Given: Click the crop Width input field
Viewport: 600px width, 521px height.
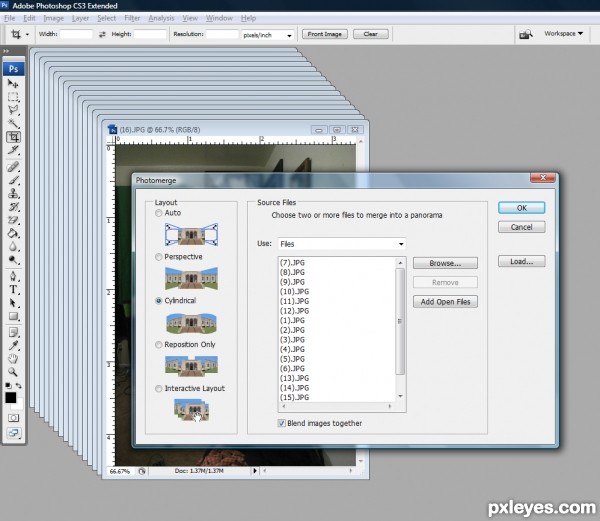Looking at the screenshot, I should [x=76, y=34].
